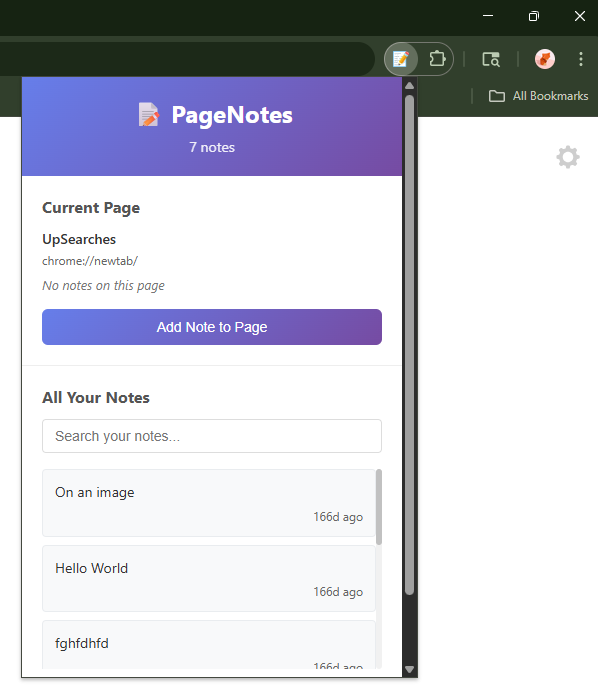The height and width of the screenshot is (689, 598).
Task: Click the chrome://newtab/ URL text
Action: (90, 261)
